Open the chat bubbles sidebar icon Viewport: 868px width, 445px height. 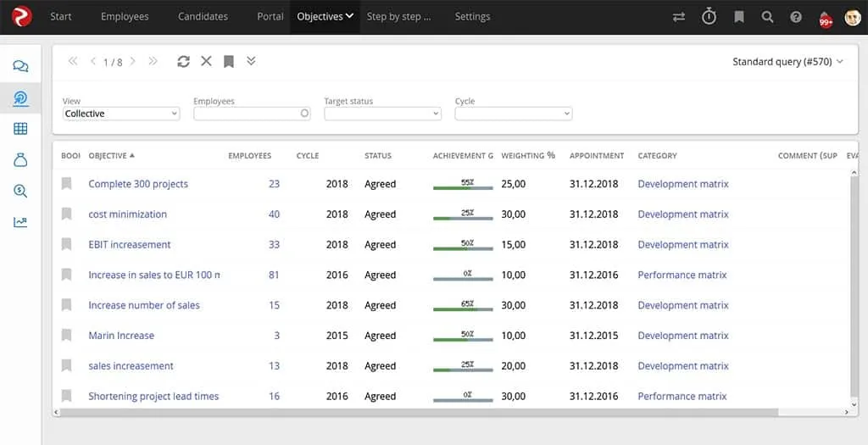(20, 67)
